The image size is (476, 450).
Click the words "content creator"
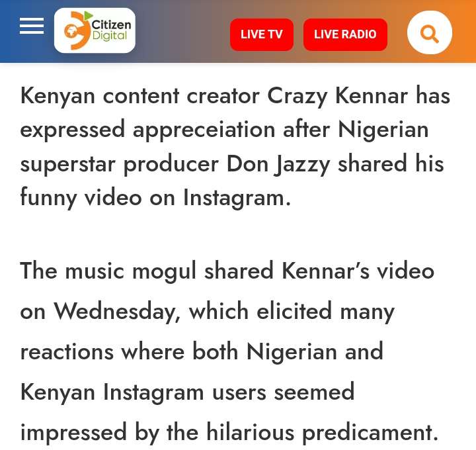coord(181,96)
